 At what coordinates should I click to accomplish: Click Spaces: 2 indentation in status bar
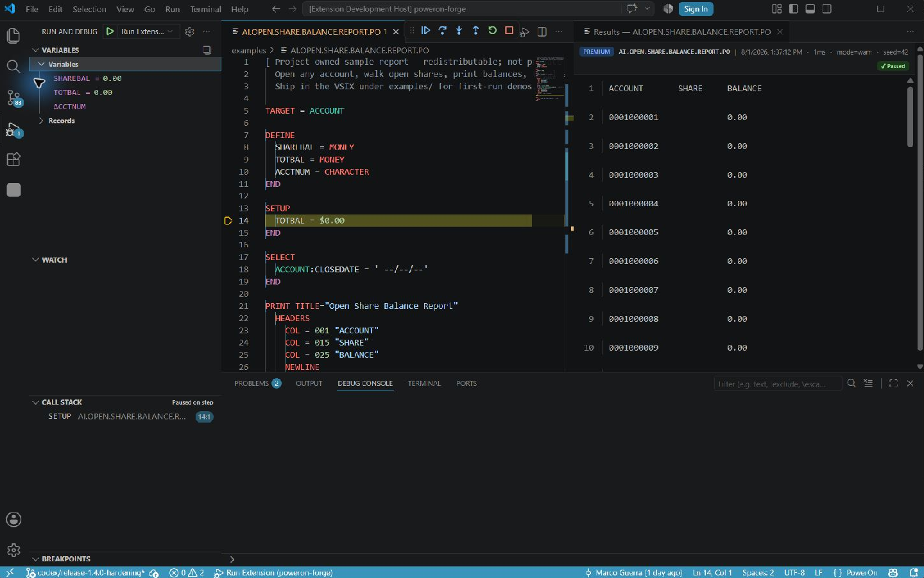coord(758,572)
